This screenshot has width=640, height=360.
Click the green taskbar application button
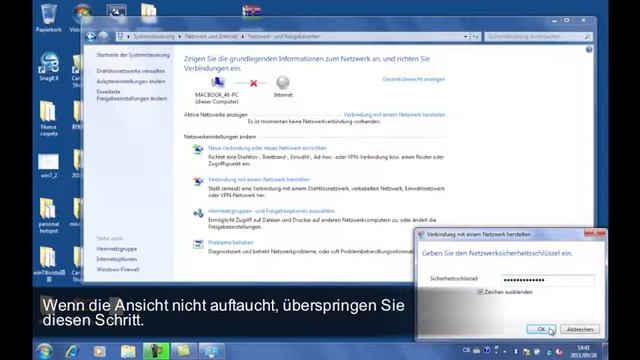[x=156, y=351]
